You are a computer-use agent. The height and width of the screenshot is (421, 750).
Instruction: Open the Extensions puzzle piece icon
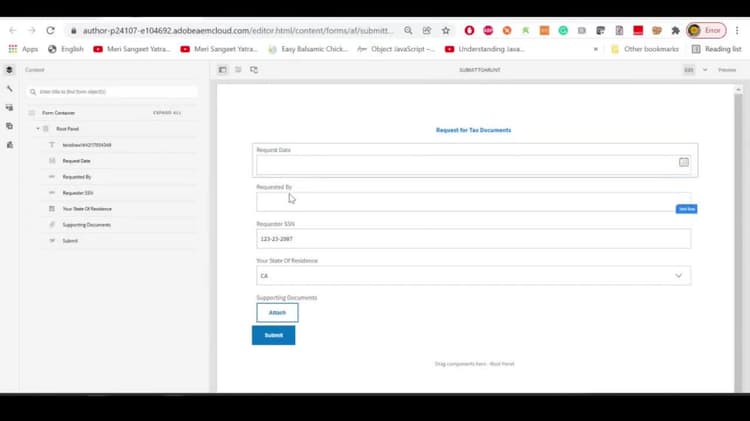[x=675, y=31]
